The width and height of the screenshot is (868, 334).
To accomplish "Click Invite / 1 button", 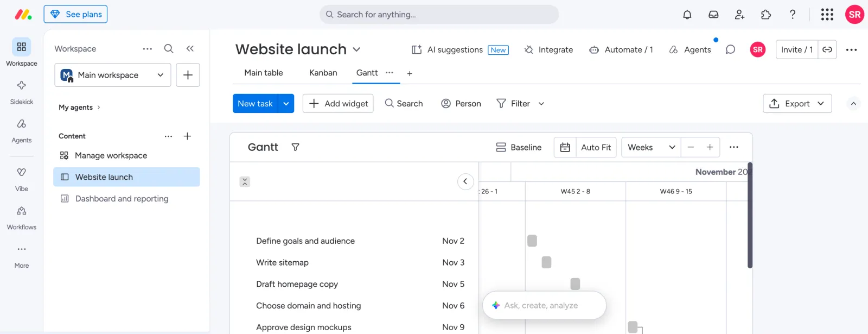I will (x=797, y=49).
